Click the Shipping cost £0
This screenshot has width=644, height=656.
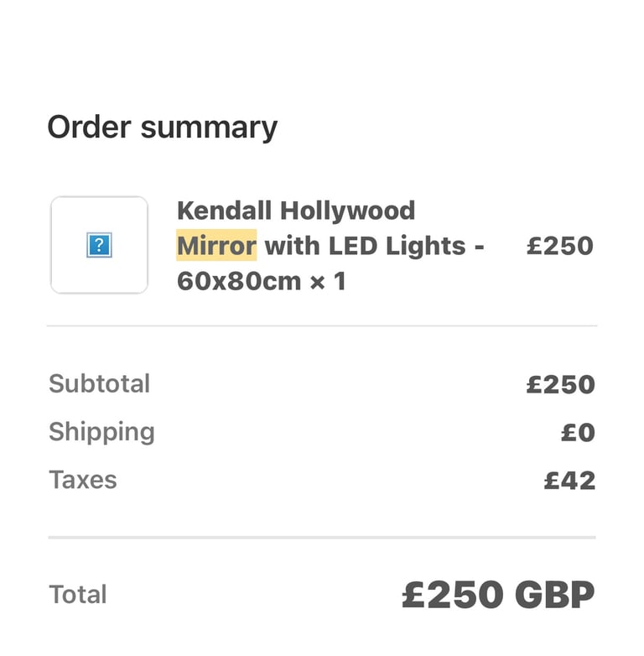coord(578,433)
